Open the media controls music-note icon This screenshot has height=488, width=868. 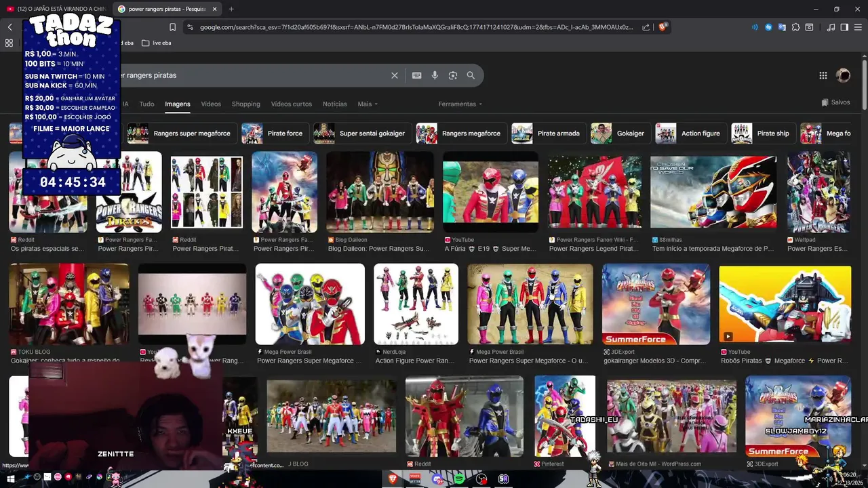click(831, 27)
